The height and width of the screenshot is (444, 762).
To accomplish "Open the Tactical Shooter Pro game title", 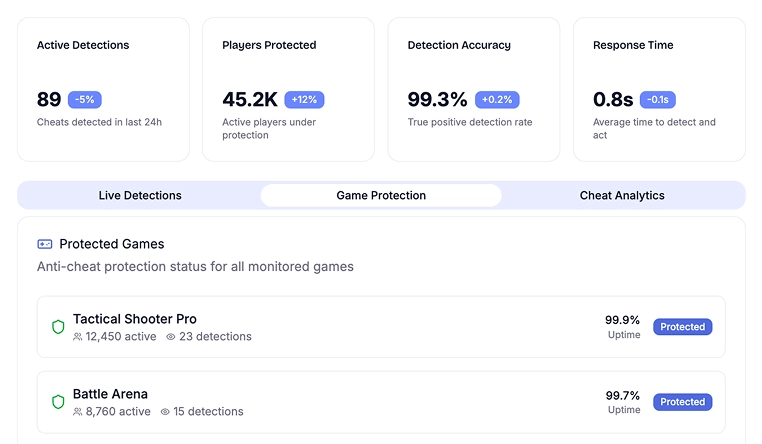I will 135,319.
